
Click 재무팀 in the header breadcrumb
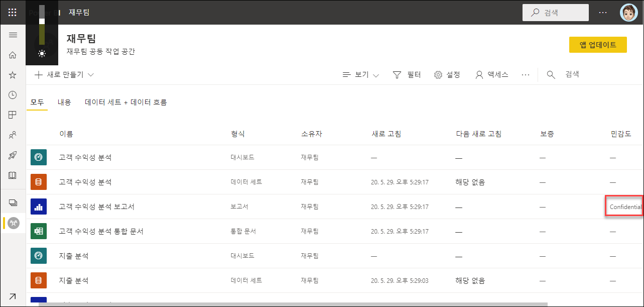pyautogui.click(x=79, y=12)
